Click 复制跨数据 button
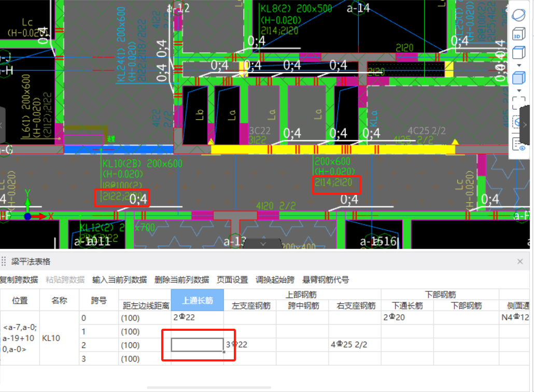Viewport: 534px width, 392px height. point(19,280)
